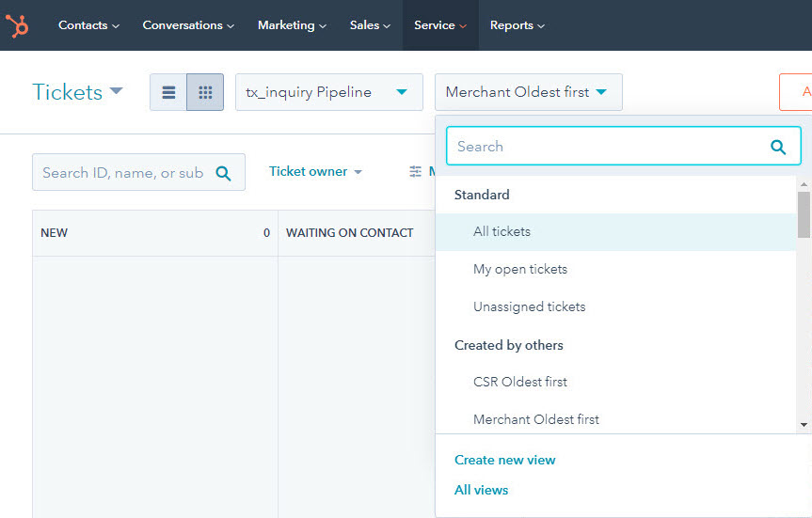Switch to list view icon
The image size is (812, 518).
[168, 92]
